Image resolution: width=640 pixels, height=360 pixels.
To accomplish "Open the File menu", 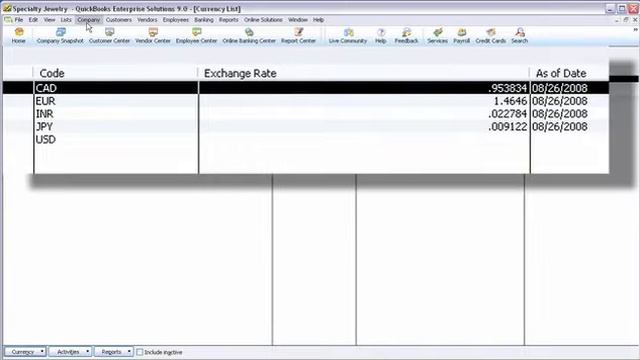I will [19, 20].
